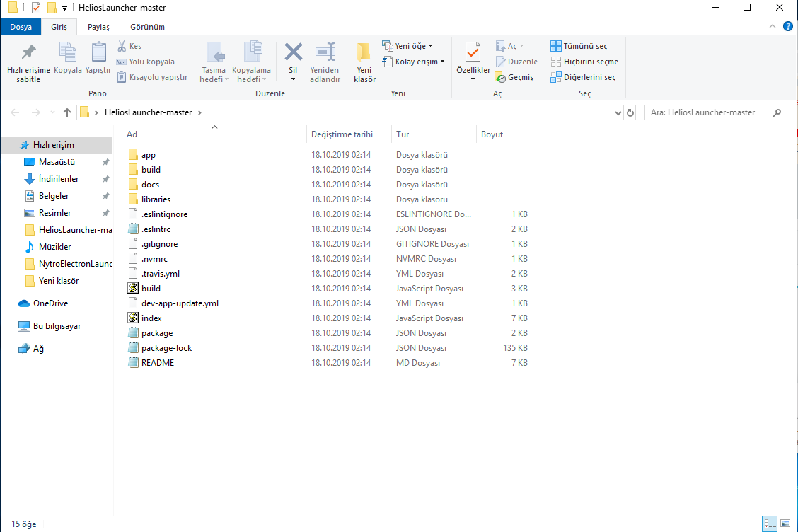Screen dimensions: 798x532
Task: Click Tümünü seç (Select all)
Action: 579,46
